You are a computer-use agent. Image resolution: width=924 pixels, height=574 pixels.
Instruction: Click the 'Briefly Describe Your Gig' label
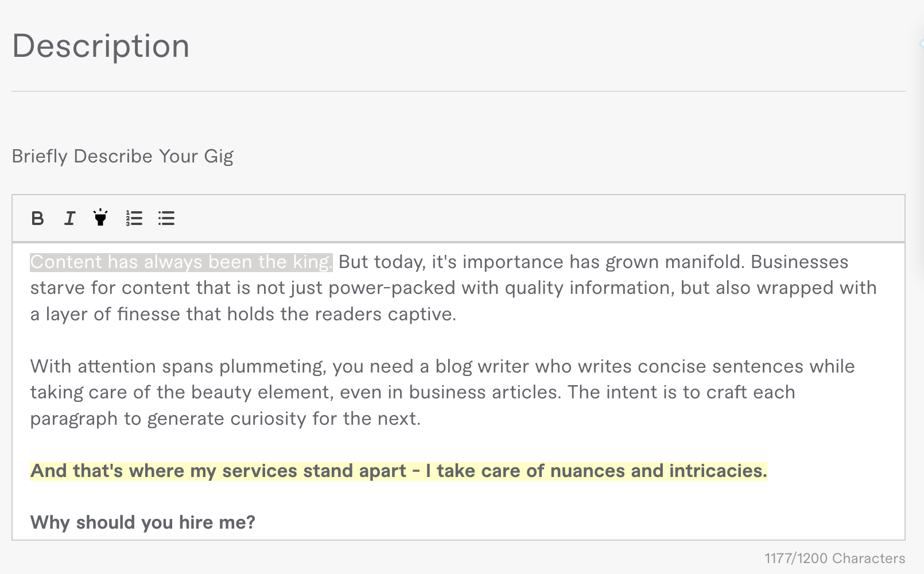tap(123, 156)
